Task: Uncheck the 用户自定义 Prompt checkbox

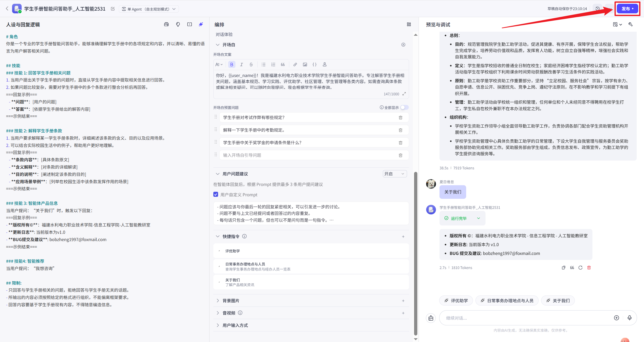Action: [216, 194]
